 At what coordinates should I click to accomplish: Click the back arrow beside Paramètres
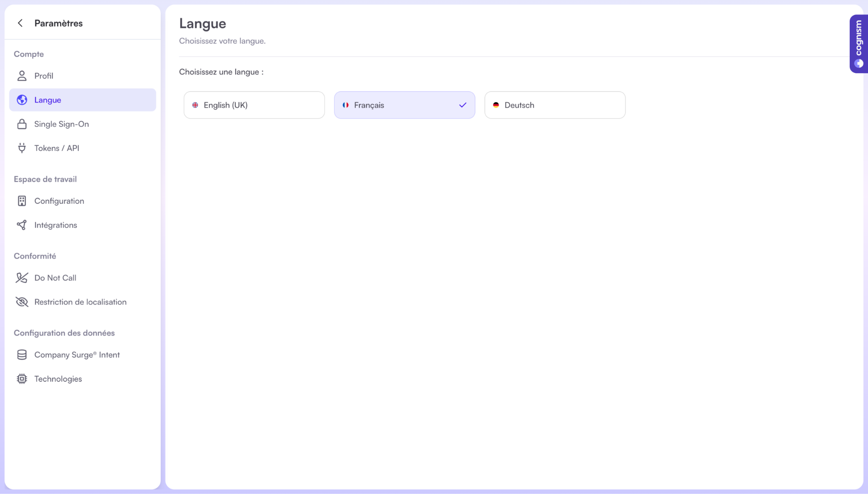[20, 23]
